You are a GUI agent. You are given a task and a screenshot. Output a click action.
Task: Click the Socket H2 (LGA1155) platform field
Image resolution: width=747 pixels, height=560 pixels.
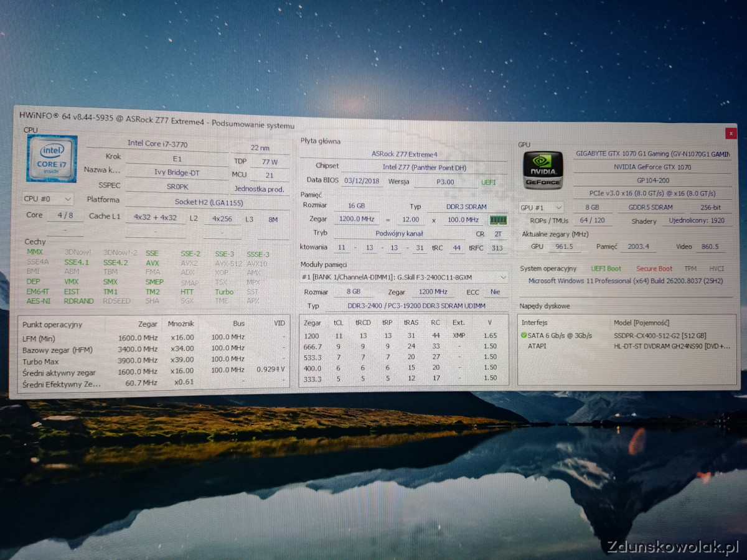pos(207,202)
